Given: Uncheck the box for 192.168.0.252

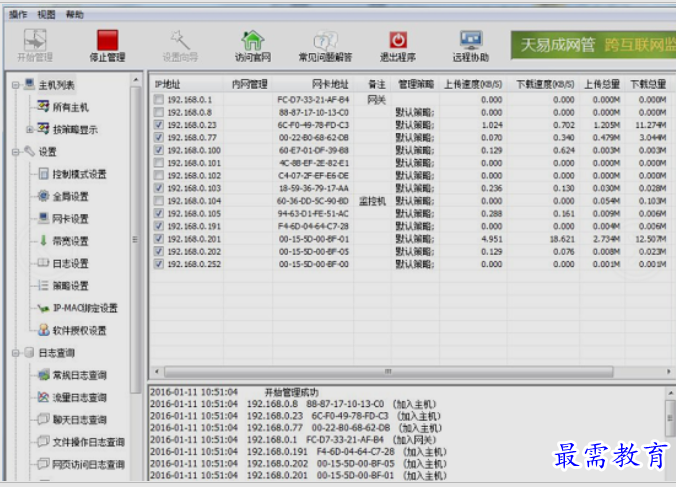Looking at the screenshot, I should point(159,264).
